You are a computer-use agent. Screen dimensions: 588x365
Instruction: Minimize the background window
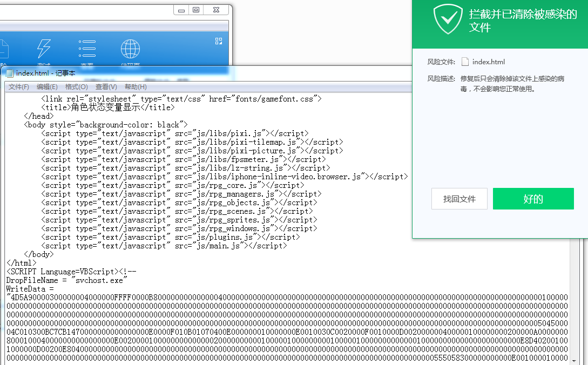click(x=181, y=10)
